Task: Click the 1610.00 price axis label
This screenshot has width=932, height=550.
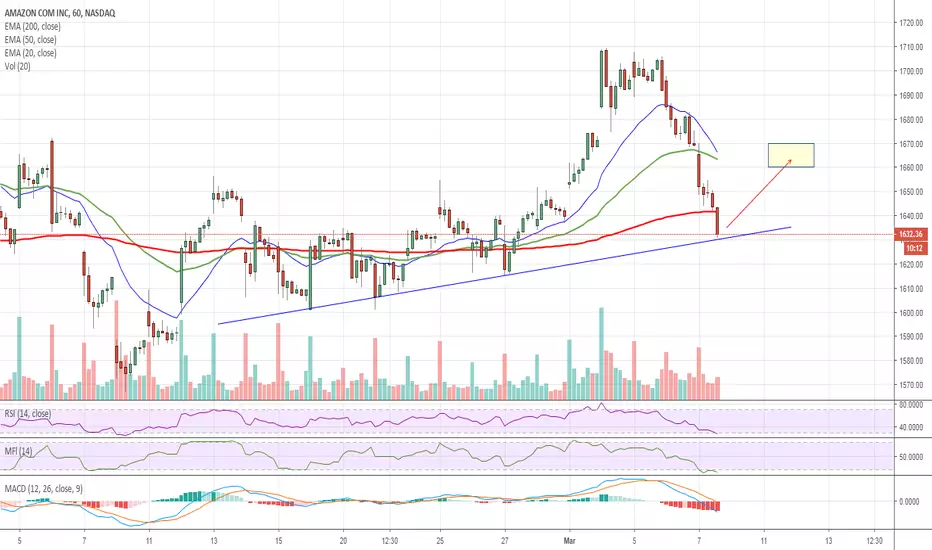Action: pos(911,289)
